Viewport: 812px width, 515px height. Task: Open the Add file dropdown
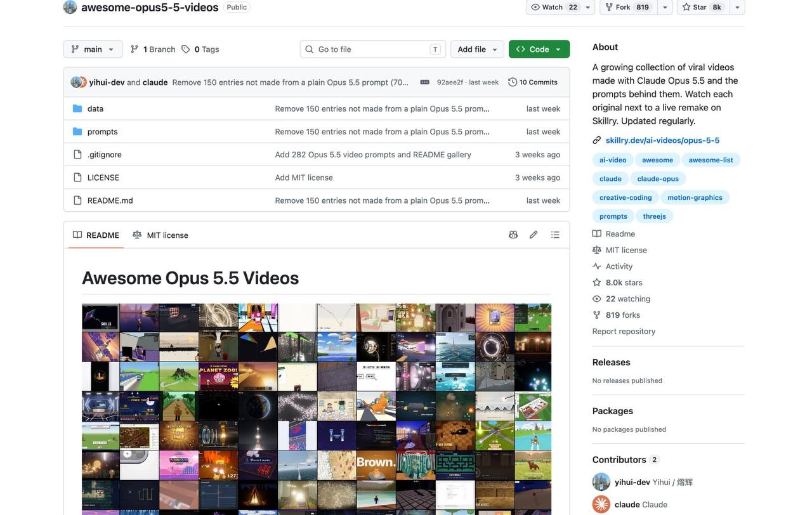pyautogui.click(x=477, y=49)
